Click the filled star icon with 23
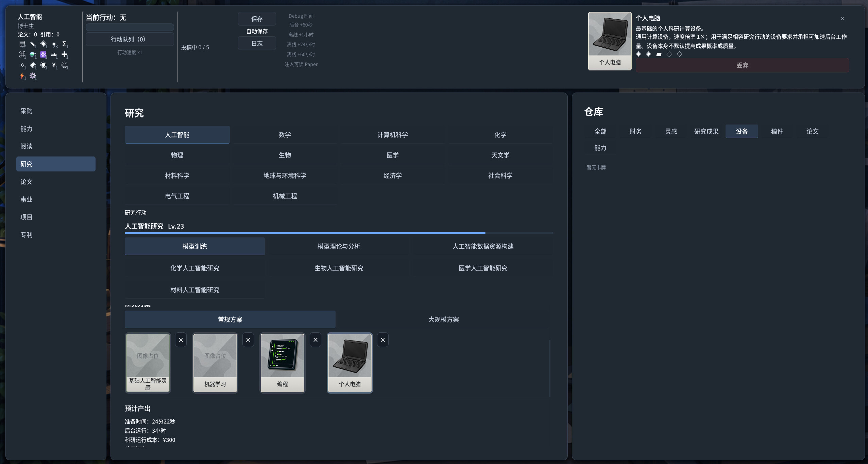 tap(54, 44)
